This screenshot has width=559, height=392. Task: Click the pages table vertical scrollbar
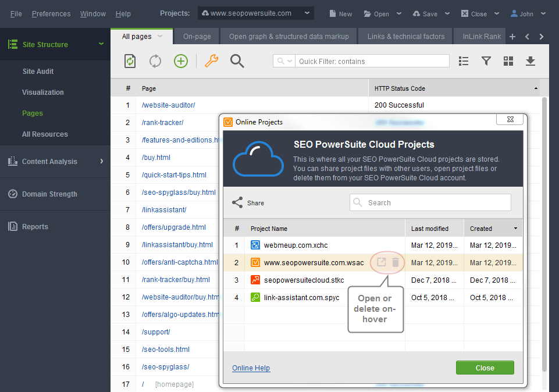point(544,234)
